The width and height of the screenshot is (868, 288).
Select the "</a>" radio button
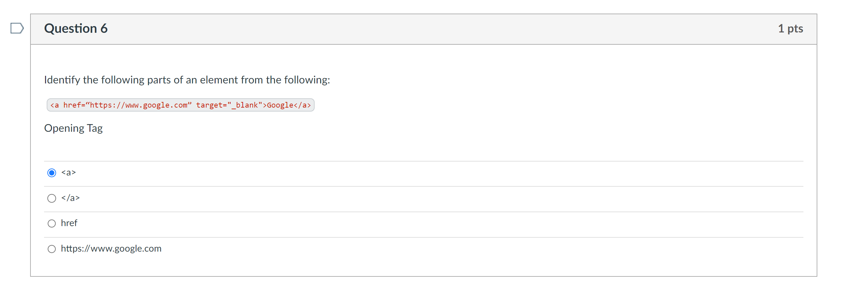52,198
